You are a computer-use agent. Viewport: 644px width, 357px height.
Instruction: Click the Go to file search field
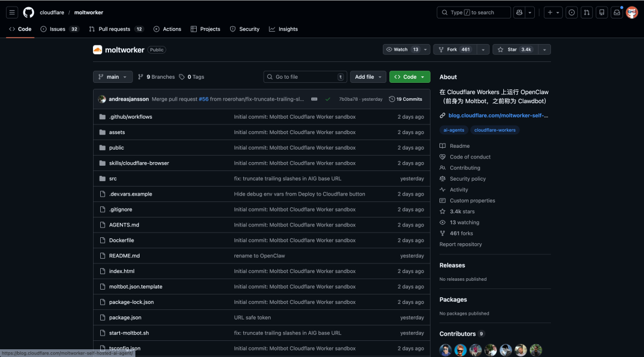pyautogui.click(x=305, y=77)
